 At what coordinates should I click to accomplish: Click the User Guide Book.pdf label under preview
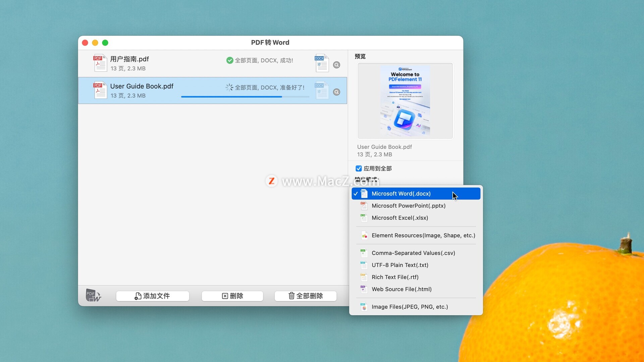384,147
